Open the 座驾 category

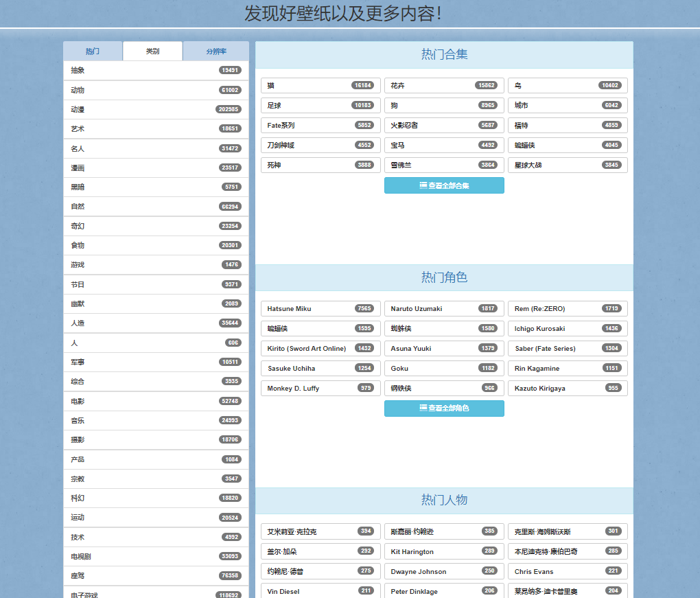point(156,575)
